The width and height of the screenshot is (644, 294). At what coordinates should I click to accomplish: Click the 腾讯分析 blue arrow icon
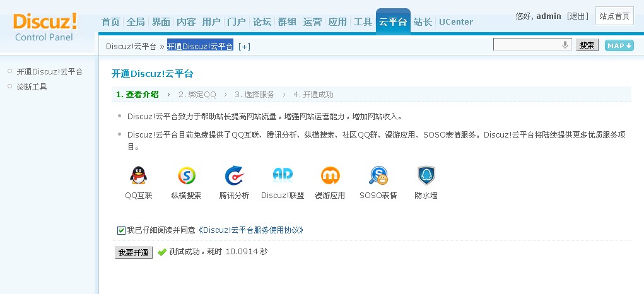(x=235, y=175)
